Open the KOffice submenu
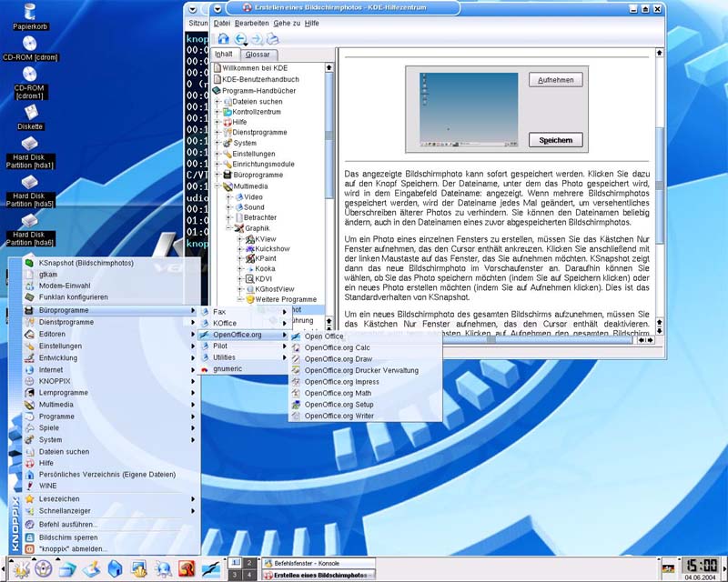 (244, 323)
